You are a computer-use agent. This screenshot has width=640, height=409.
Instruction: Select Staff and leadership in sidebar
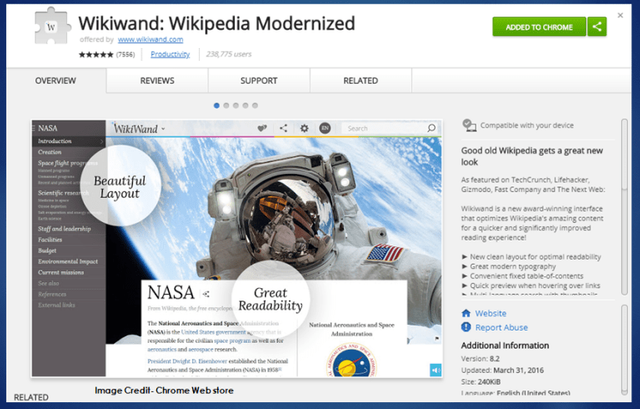pyautogui.click(x=64, y=229)
